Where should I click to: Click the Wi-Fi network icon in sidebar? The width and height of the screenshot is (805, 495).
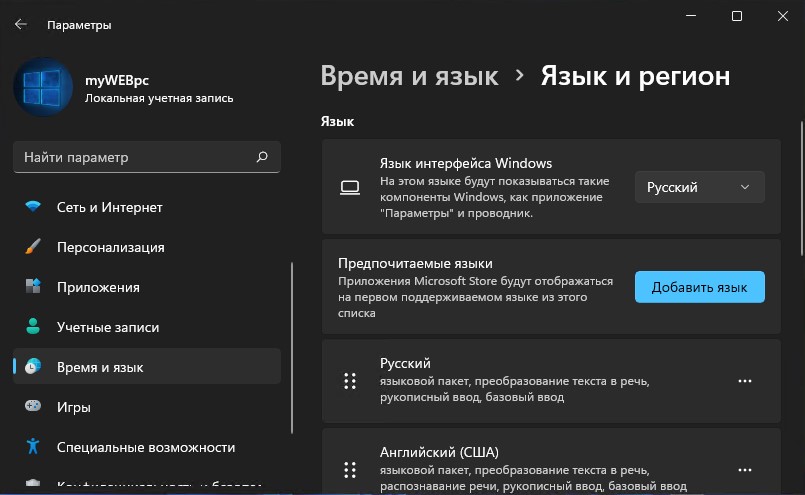[x=33, y=206]
